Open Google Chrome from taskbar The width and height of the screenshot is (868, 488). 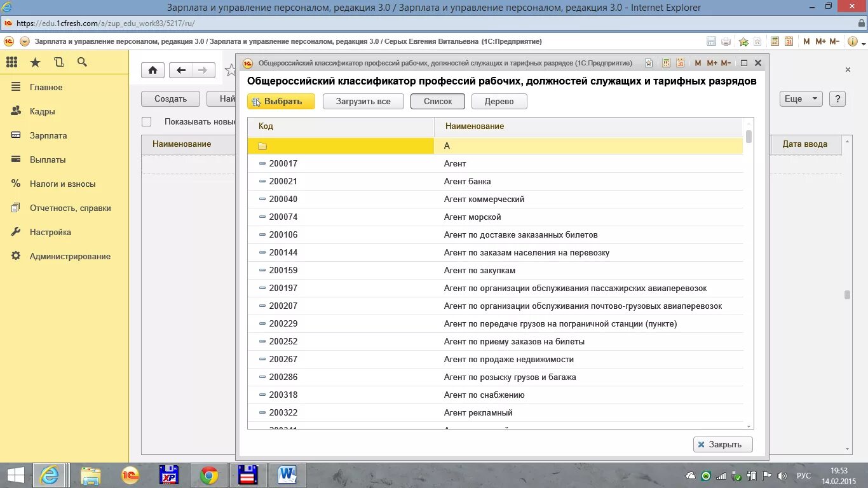click(x=208, y=475)
